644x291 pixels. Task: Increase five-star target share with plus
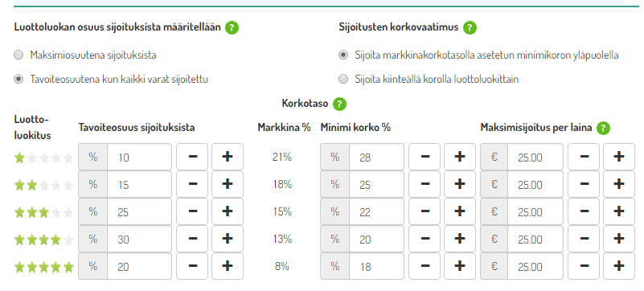tap(228, 266)
